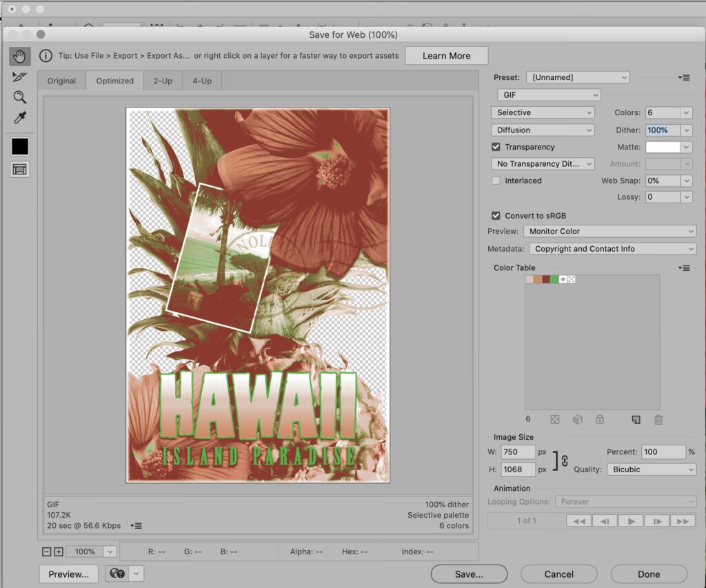
Task: Click the lock color icon
Action: pyautogui.click(x=600, y=419)
